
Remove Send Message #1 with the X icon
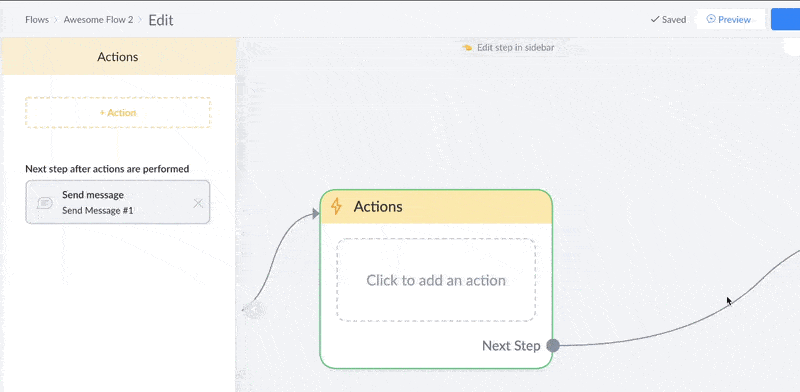click(198, 204)
